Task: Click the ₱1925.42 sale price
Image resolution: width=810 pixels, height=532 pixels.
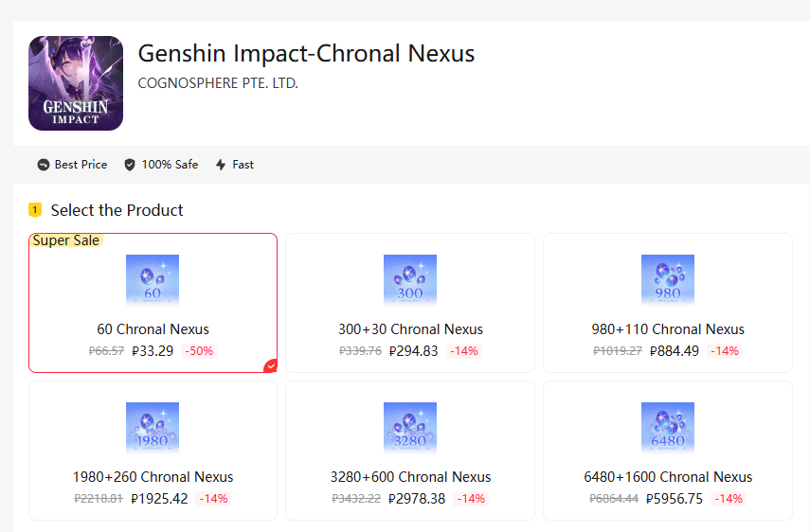Action: point(159,499)
